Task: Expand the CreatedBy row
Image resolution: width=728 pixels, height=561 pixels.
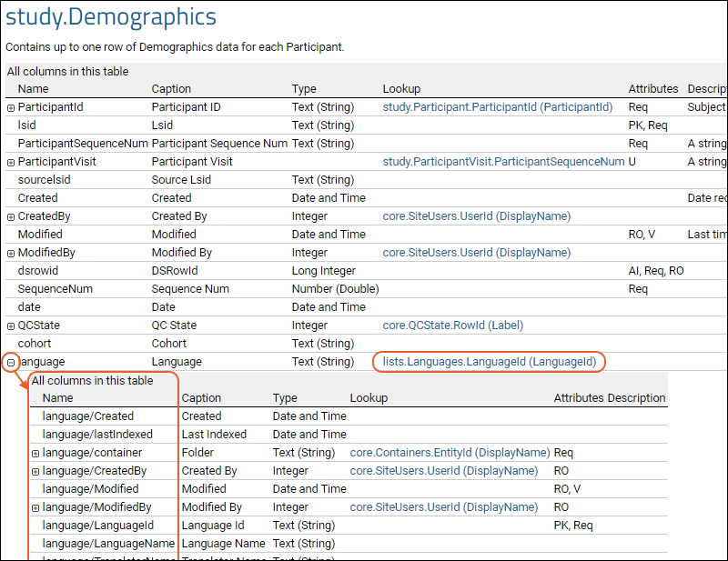Action: (11, 216)
